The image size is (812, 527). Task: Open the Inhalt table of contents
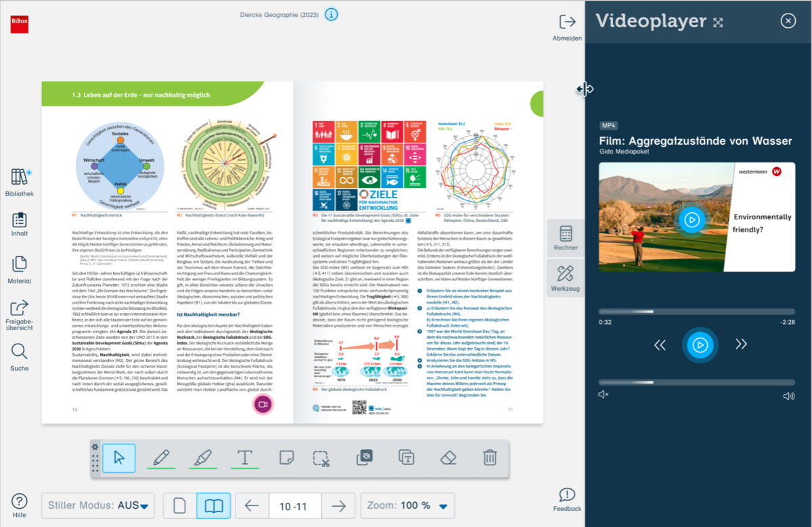(20, 225)
